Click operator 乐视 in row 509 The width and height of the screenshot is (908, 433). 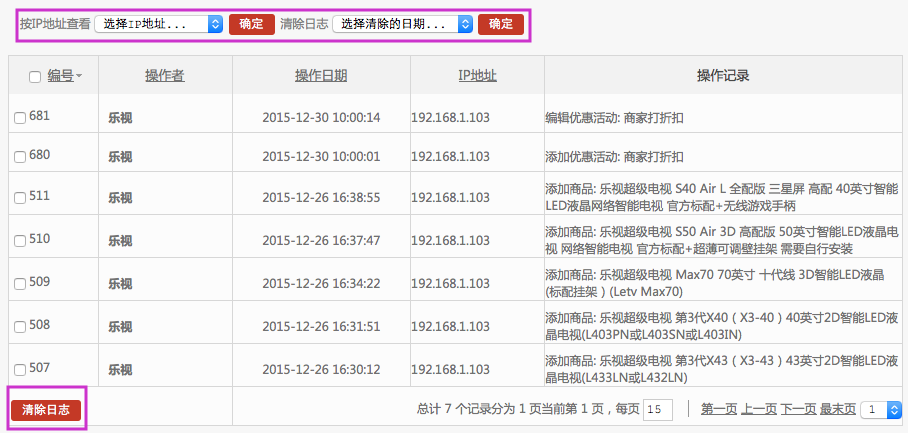[120, 284]
